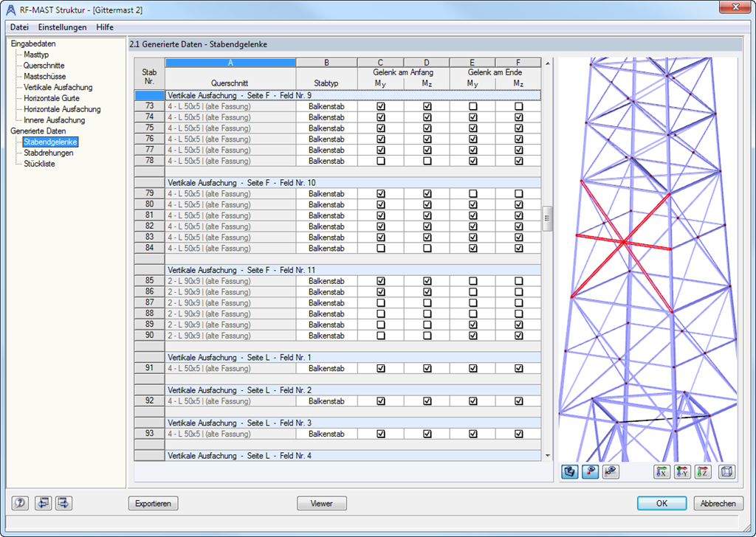The height and width of the screenshot is (537, 756).
Task: Open Innere Ausfachung tree item
Action: pos(55,120)
